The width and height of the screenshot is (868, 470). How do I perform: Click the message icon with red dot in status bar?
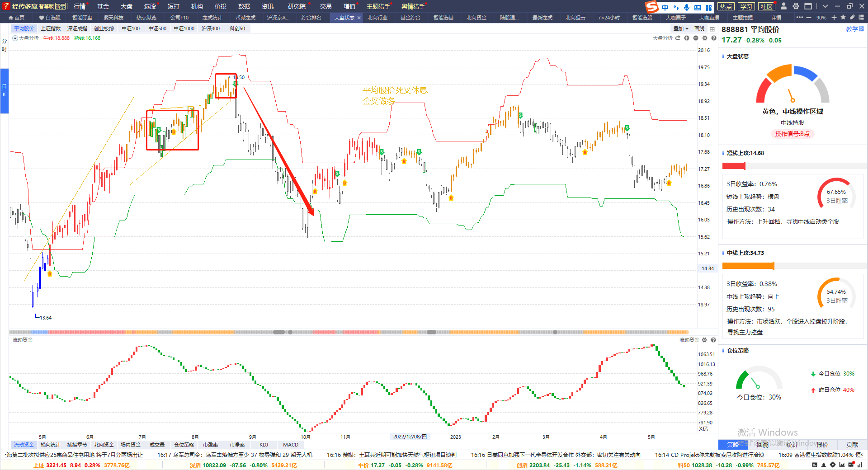pos(851,465)
